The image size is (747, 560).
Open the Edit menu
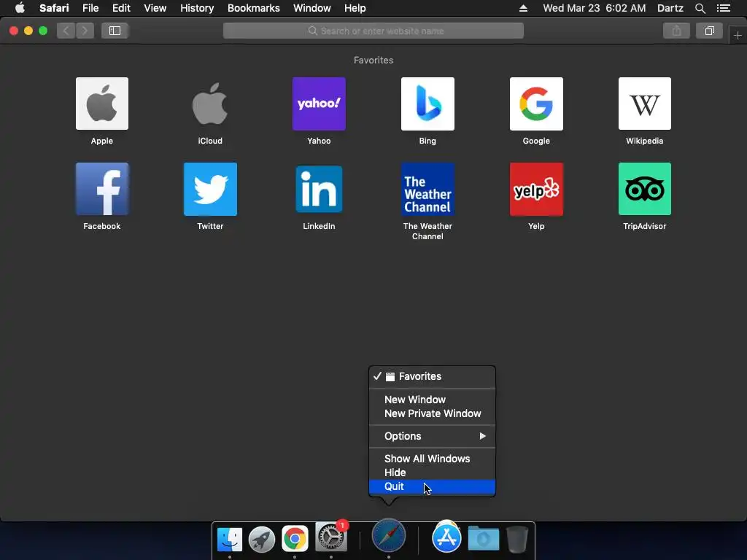tap(121, 8)
